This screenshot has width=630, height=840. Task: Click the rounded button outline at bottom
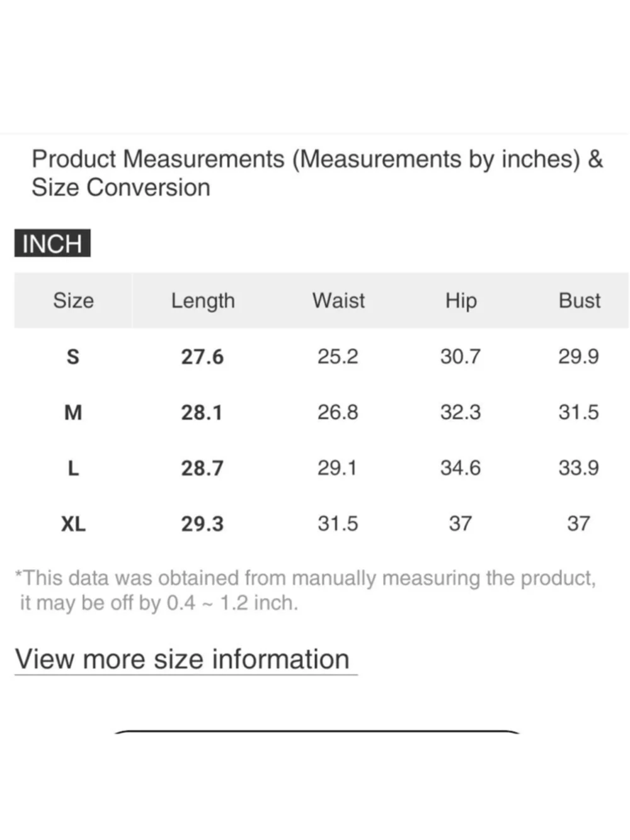[x=316, y=732]
